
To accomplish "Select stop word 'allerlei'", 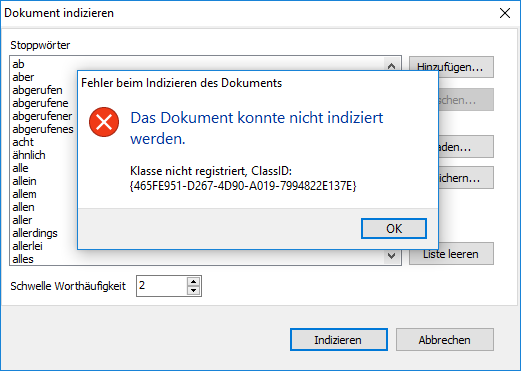I will click(x=27, y=246).
